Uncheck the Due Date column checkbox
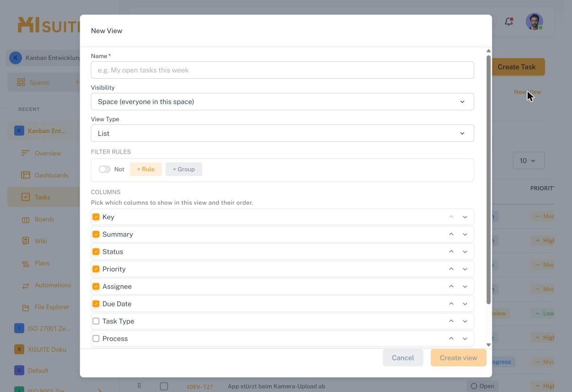The image size is (572, 392). (96, 304)
